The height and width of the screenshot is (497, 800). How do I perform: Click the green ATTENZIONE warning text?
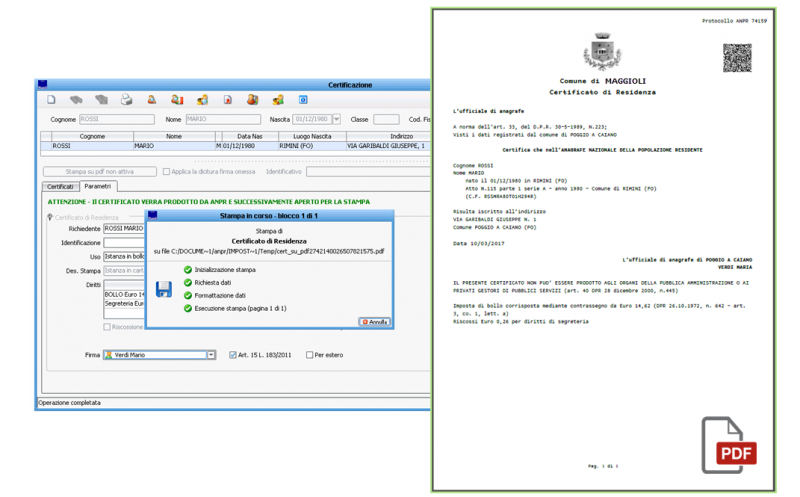coord(209,202)
